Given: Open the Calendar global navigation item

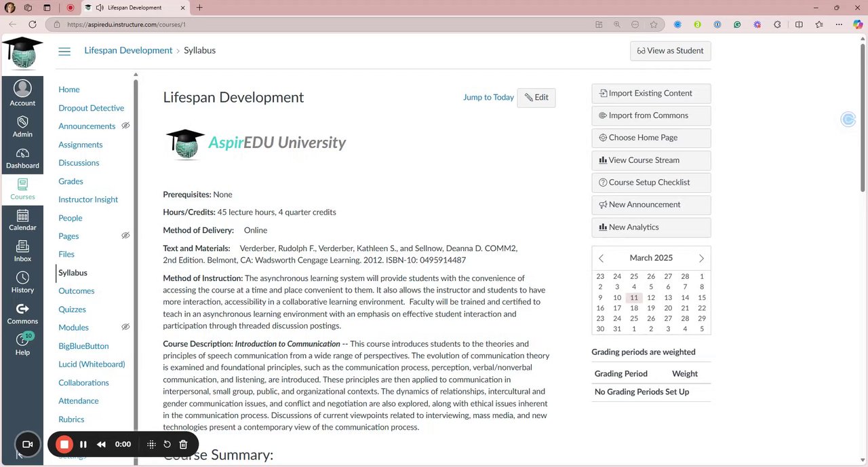Looking at the screenshot, I should pyautogui.click(x=22, y=221).
